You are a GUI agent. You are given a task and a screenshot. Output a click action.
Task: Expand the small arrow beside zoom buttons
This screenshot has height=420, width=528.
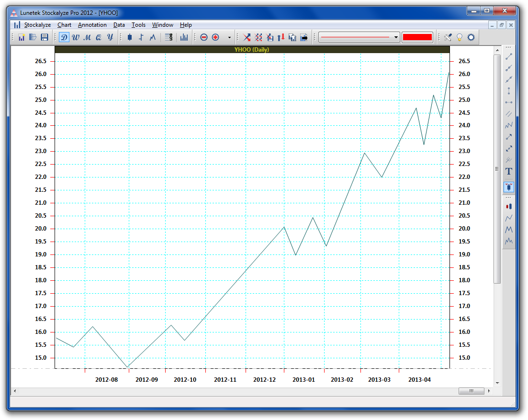click(229, 37)
